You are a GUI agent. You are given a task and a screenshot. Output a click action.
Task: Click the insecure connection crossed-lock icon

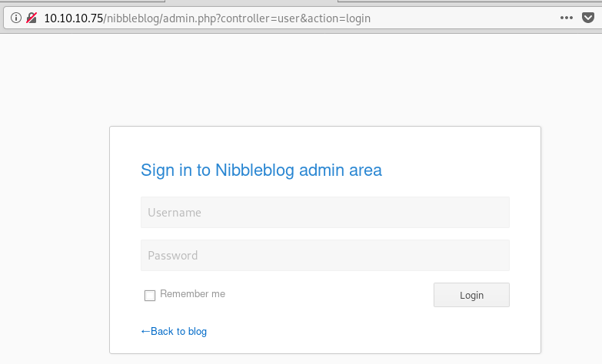click(32, 18)
